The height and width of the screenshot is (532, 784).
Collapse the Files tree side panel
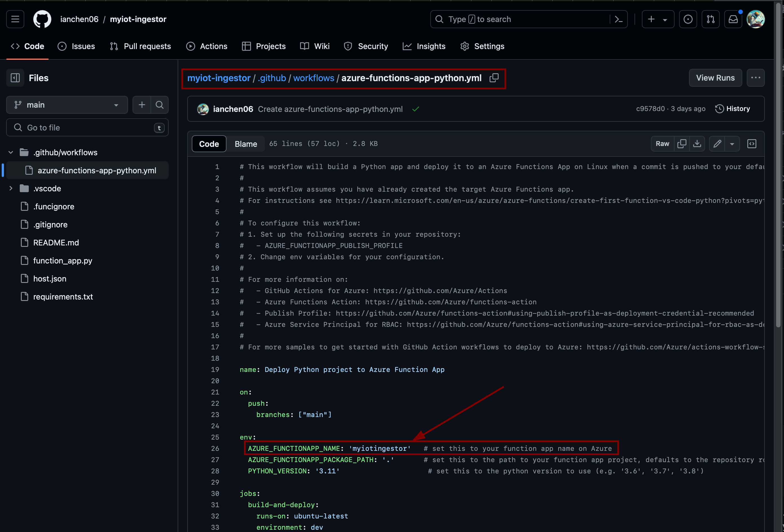click(x=15, y=78)
